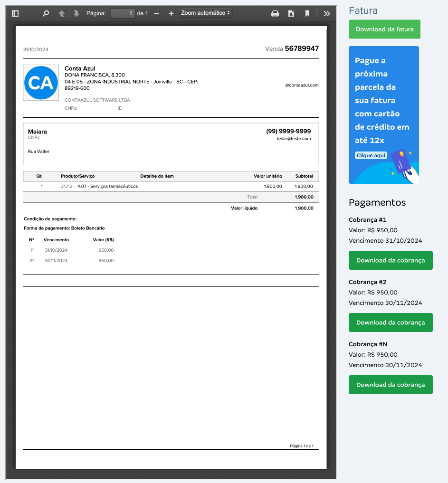Click the Download da fatura button
This screenshot has width=448, height=483.
pyautogui.click(x=384, y=29)
